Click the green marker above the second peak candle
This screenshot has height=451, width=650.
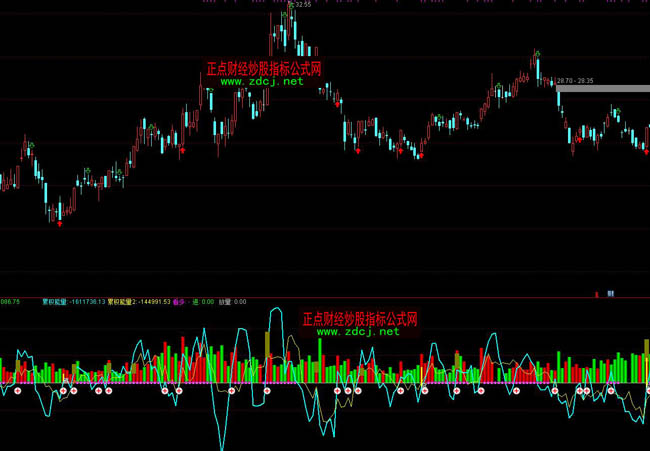pos(536,51)
